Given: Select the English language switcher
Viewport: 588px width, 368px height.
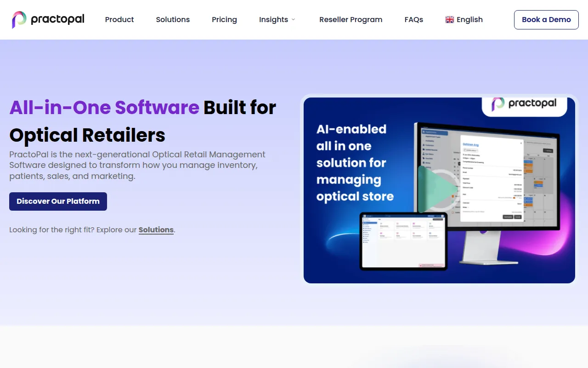Looking at the screenshot, I should tap(464, 19).
